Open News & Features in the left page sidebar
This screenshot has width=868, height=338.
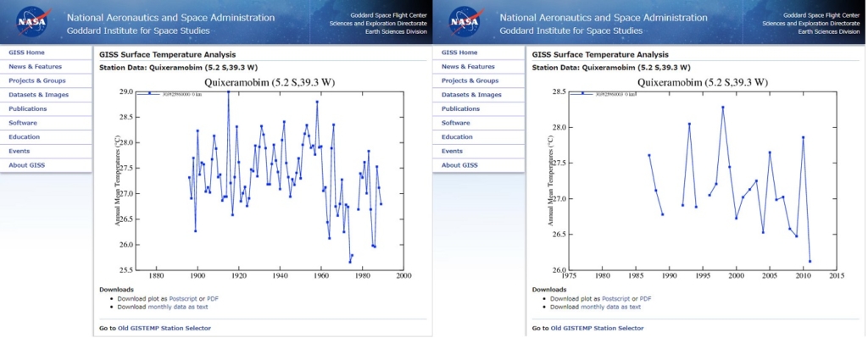pyautogui.click(x=35, y=66)
